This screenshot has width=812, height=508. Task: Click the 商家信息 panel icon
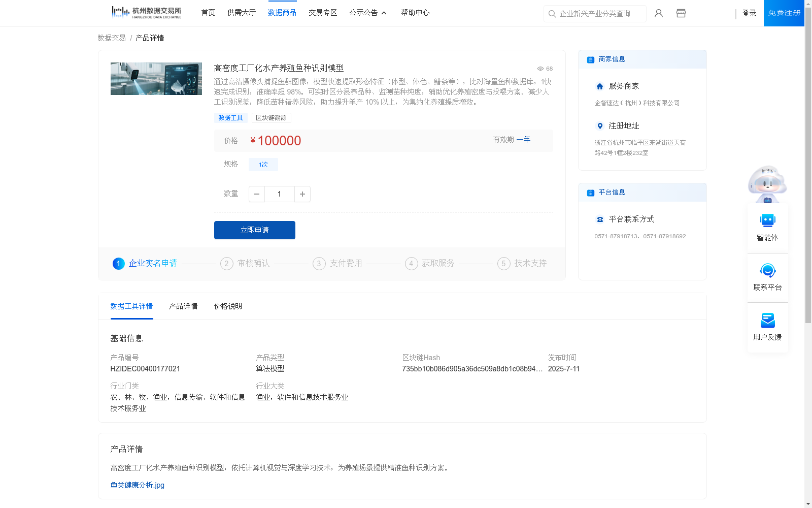pos(591,59)
